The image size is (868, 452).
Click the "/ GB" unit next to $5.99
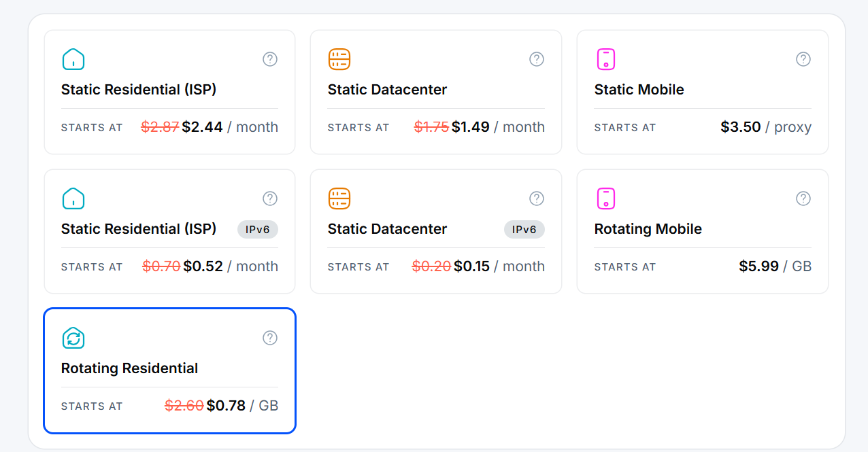(797, 266)
